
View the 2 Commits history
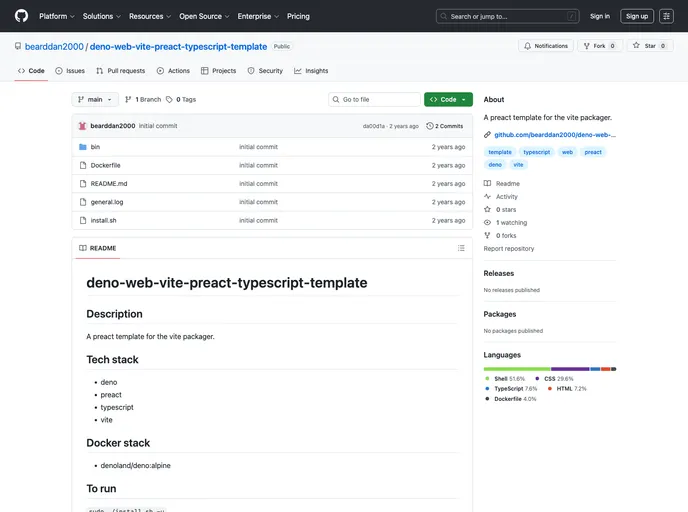click(x=445, y=126)
